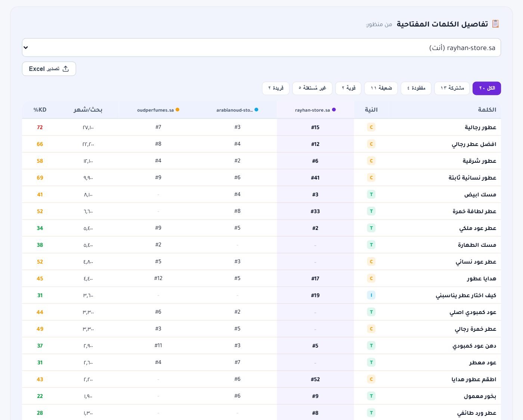Image resolution: width=523 pixels, height=420 pixels.
Task: Click the oudperfumes.sa column header text
Action: pos(155,110)
